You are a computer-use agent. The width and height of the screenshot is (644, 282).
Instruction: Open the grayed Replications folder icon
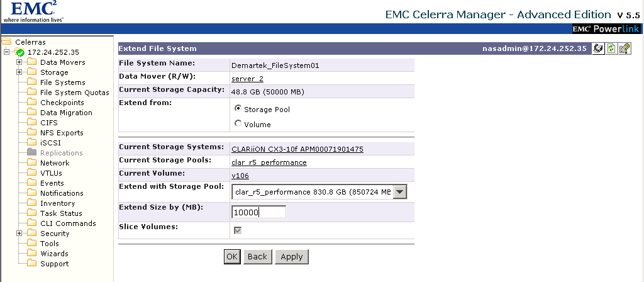click(31, 152)
